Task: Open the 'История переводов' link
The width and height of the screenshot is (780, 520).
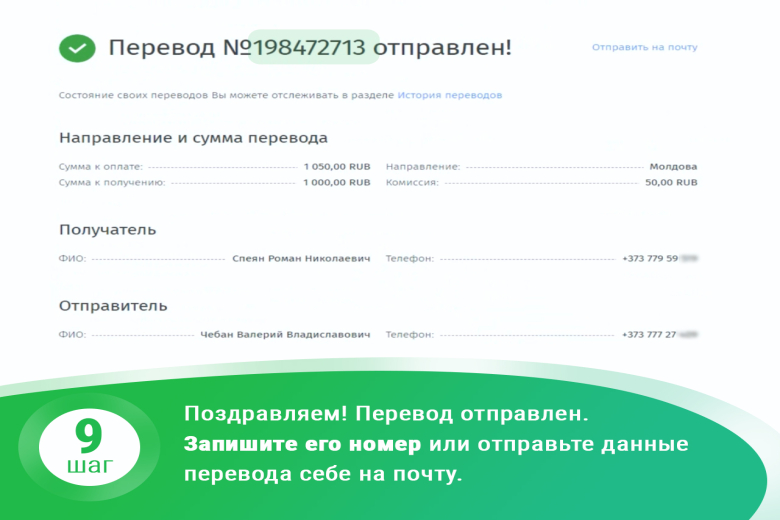Action: pyautogui.click(x=449, y=95)
